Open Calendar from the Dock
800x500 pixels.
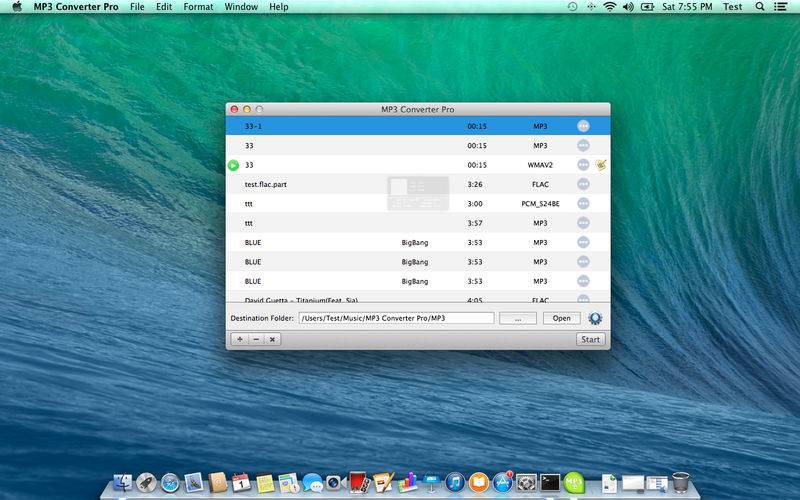(241, 482)
